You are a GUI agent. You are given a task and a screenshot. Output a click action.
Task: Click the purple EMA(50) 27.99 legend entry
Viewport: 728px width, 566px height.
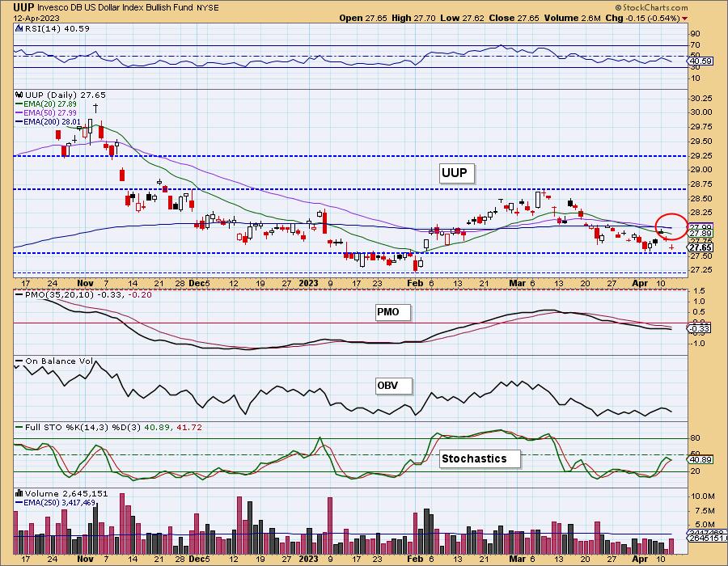pyautogui.click(x=46, y=112)
